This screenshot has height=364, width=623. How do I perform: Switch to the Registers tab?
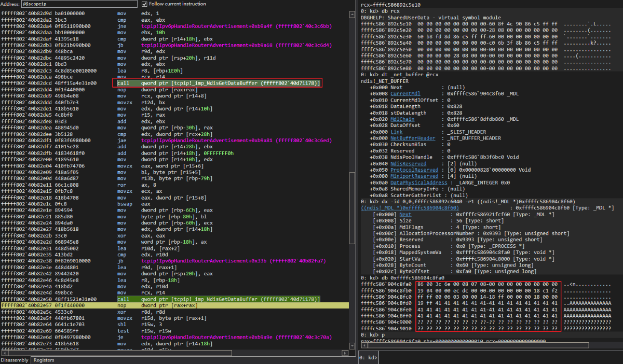pyautogui.click(x=44, y=360)
